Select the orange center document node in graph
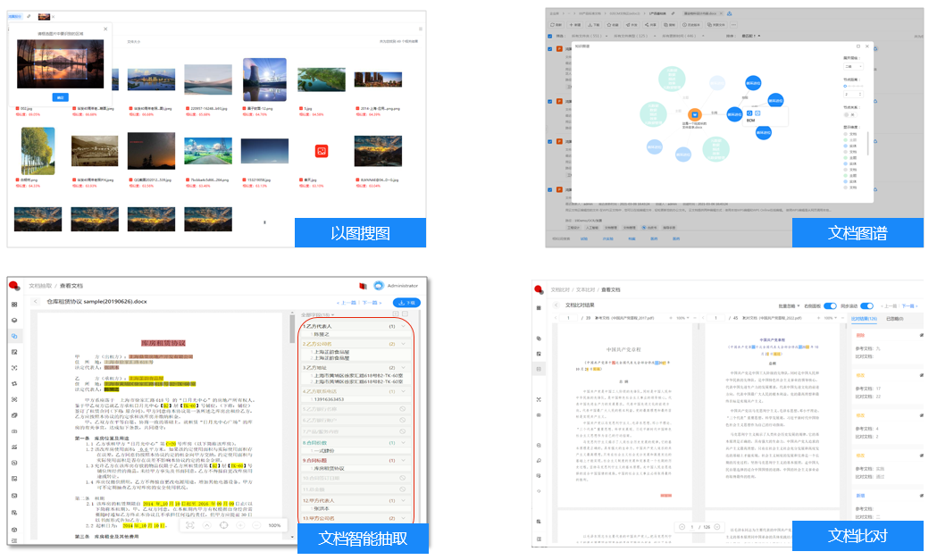 point(694,114)
